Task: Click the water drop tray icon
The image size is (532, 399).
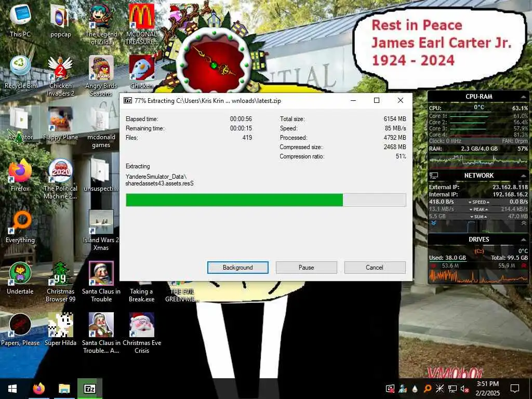Action: click(415, 389)
